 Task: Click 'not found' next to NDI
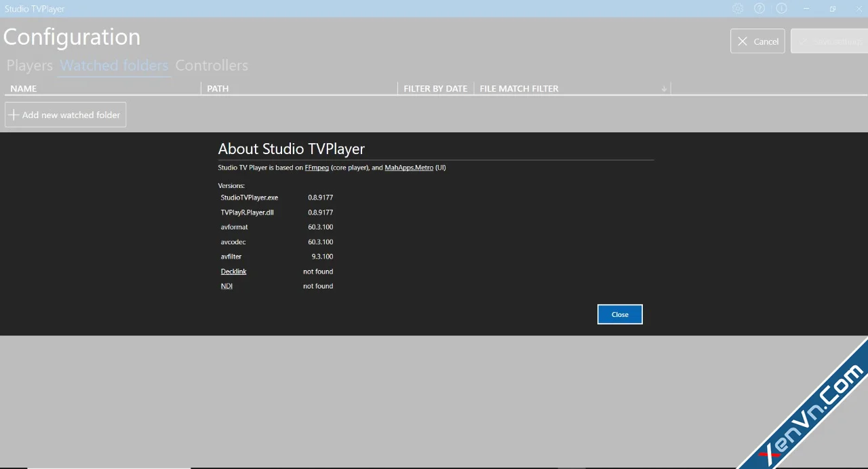[x=318, y=286]
